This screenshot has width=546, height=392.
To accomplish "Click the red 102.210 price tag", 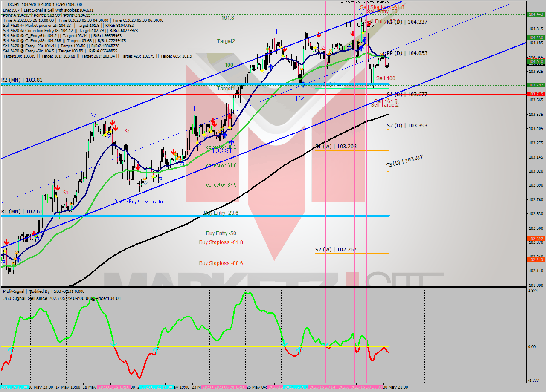I will 536,259.
